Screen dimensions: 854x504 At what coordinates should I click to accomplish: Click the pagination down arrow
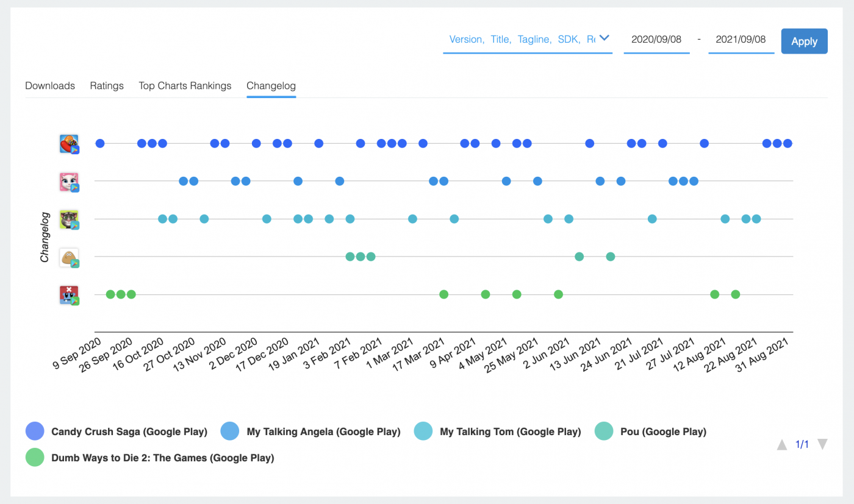click(822, 445)
